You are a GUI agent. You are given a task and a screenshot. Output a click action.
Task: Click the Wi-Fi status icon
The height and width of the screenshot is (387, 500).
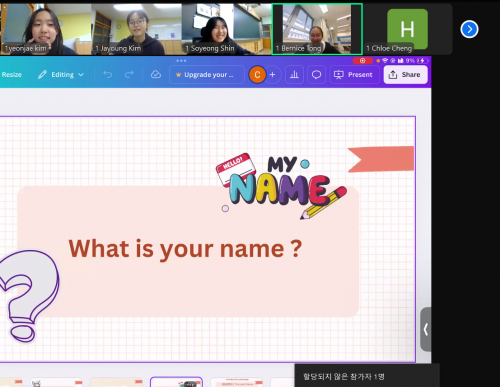(385, 61)
